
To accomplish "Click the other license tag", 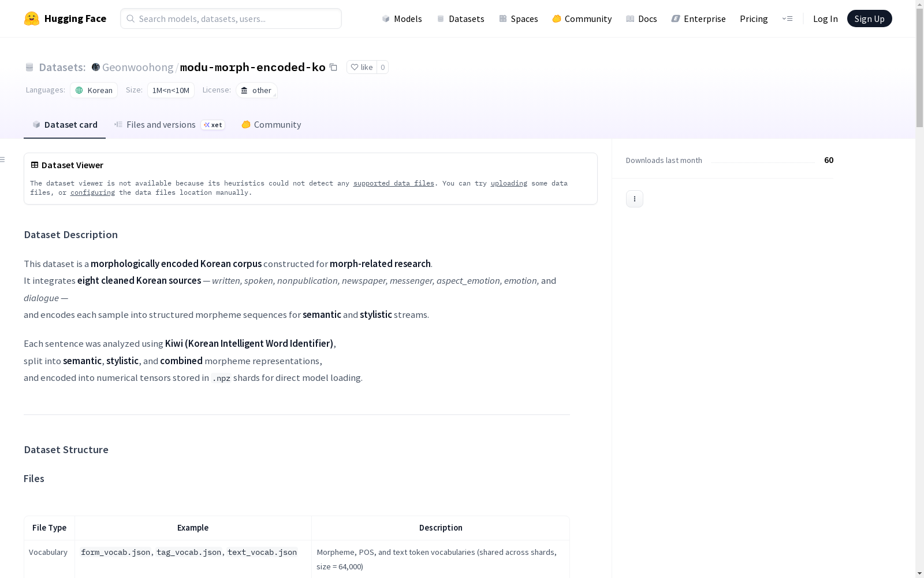I will coord(256,90).
